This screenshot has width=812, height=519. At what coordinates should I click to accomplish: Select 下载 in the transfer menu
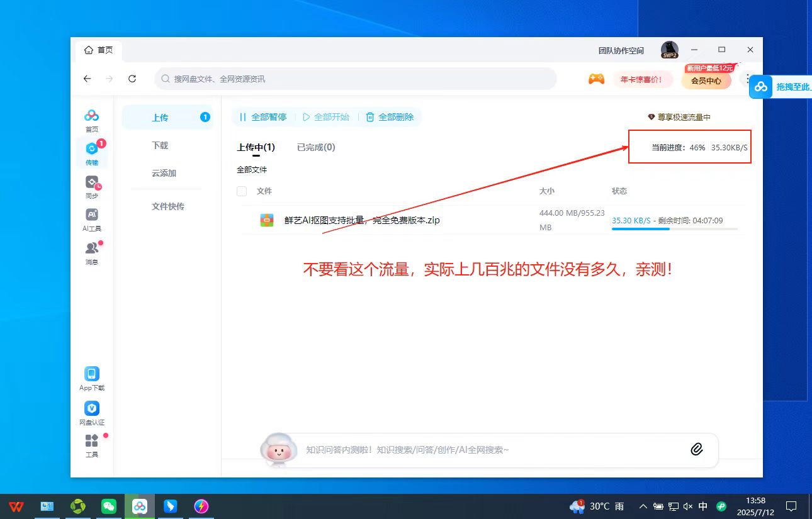click(x=159, y=145)
